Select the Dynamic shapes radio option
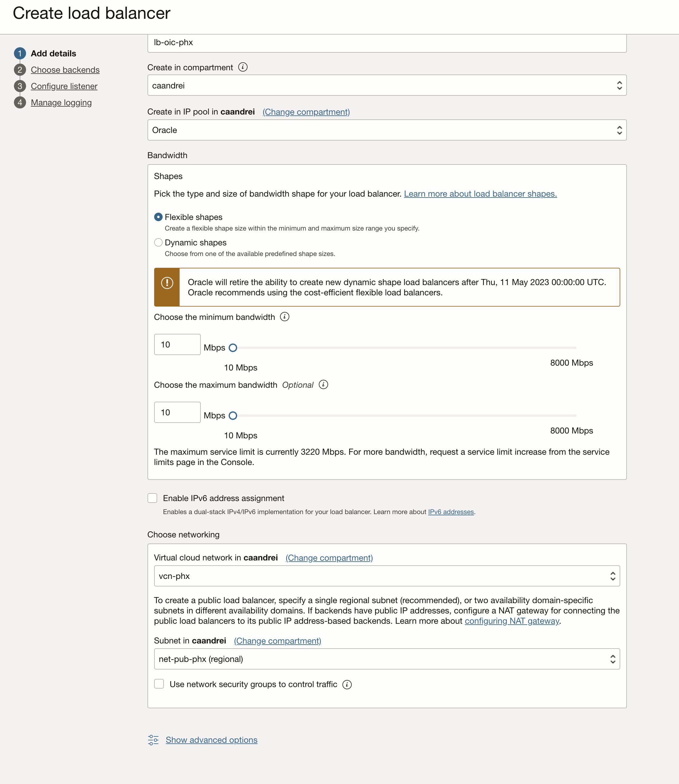Image resolution: width=679 pixels, height=784 pixels. [158, 243]
